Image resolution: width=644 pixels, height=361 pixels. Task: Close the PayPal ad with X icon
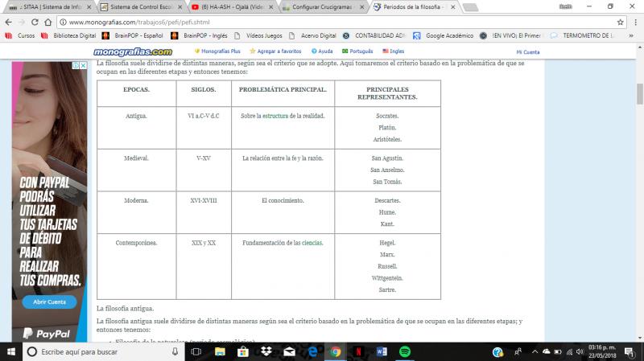84,66
